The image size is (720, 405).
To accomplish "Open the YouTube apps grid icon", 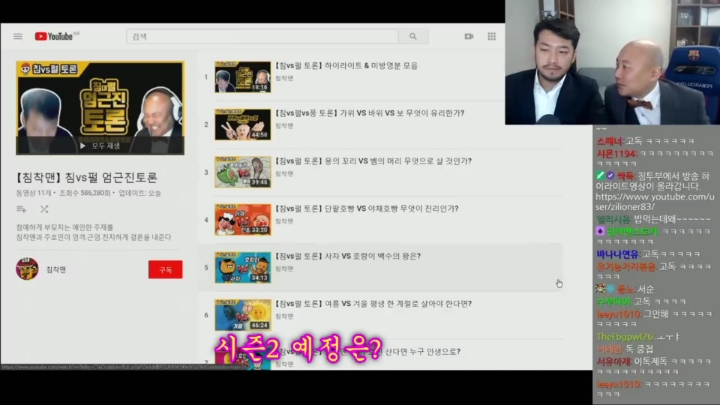I will point(491,36).
